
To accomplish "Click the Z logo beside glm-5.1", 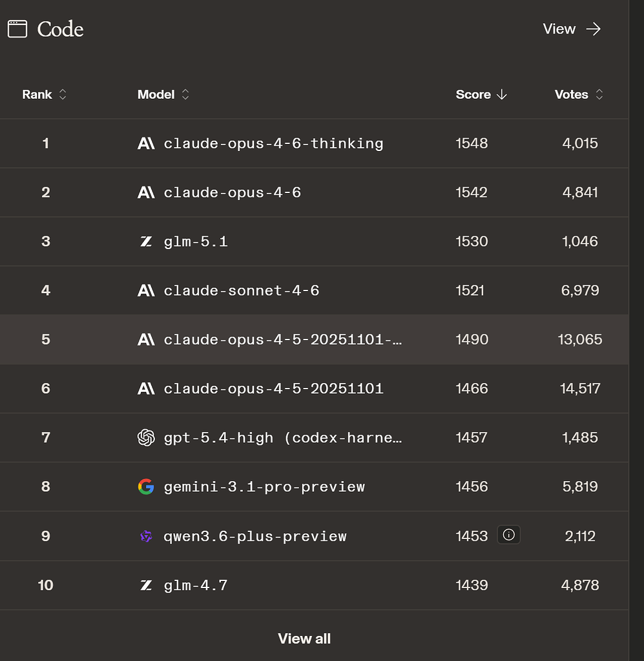I will pyautogui.click(x=146, y=241).
